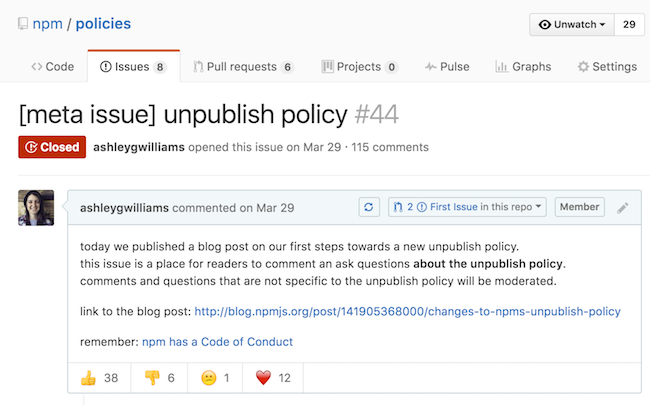Click the Member badge
The image size is (650, 405).
pyautogui.click(x=580, y=207)
